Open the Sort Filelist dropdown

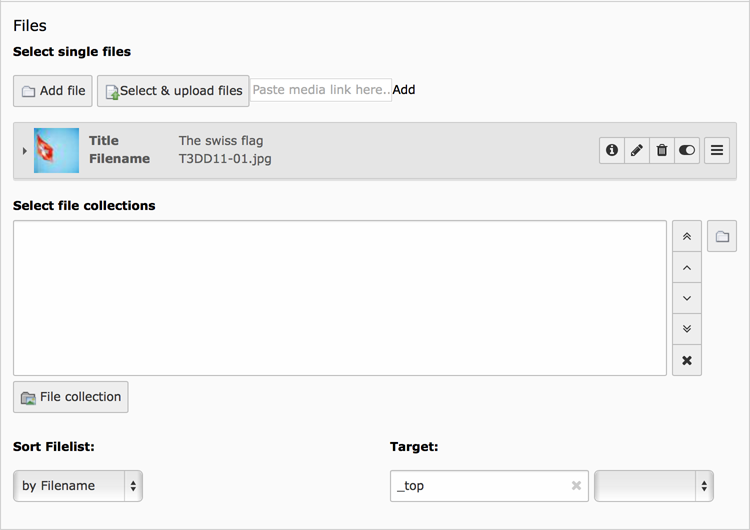point(78,486)
